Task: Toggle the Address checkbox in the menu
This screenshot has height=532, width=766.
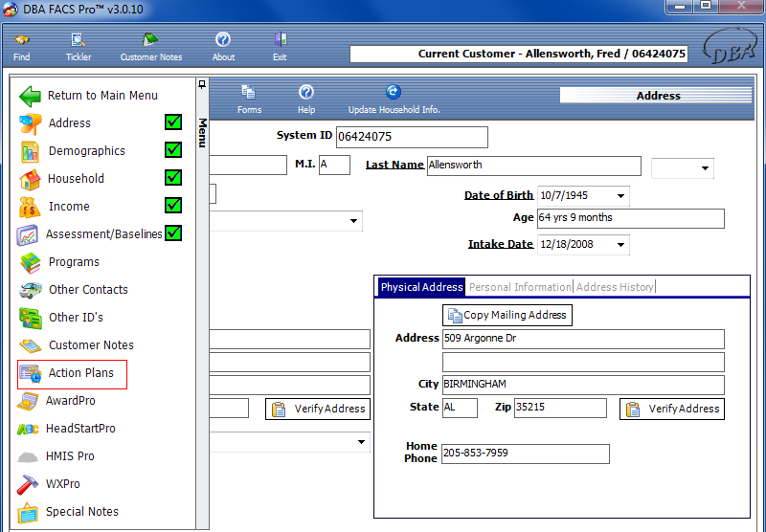Action: coord(173,122)
